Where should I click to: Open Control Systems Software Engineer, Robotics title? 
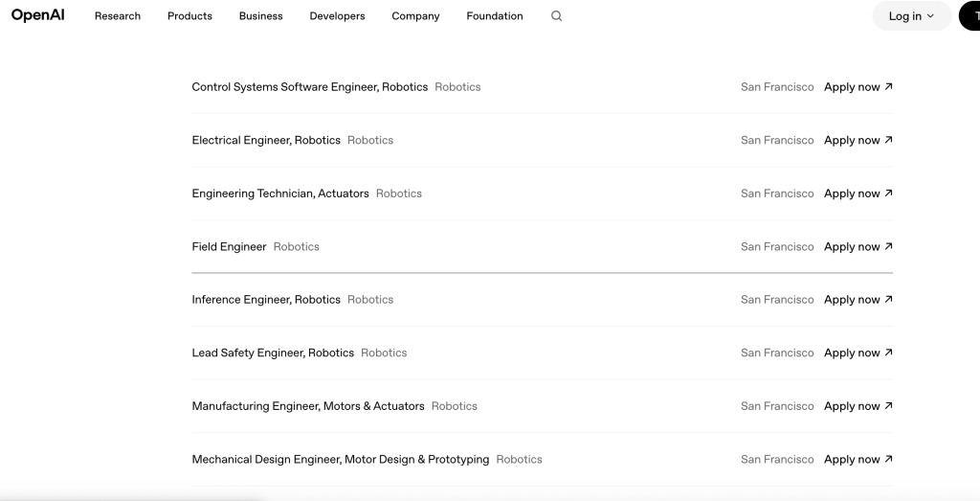coord(309,87)
